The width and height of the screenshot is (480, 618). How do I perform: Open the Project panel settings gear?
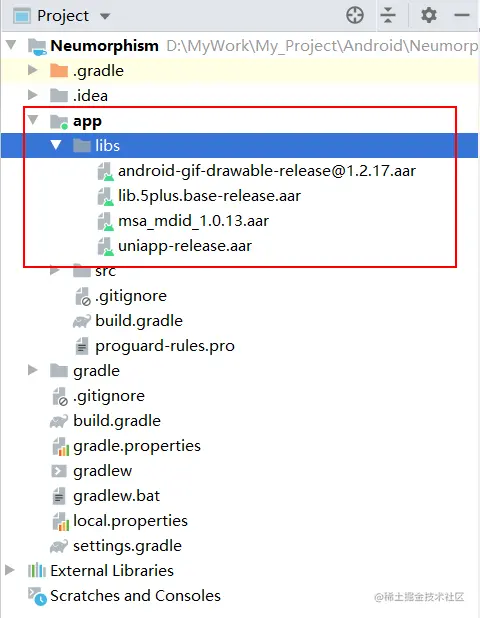click(428, 16)
